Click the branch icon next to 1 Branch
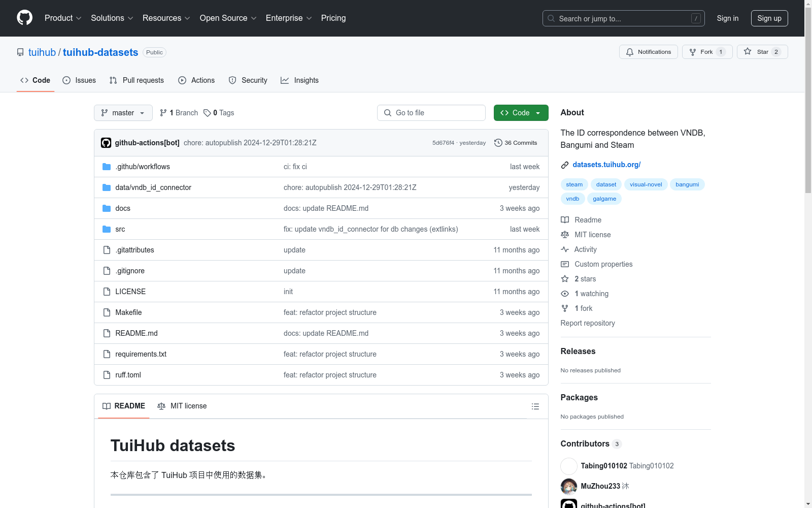 click(163, 113)
